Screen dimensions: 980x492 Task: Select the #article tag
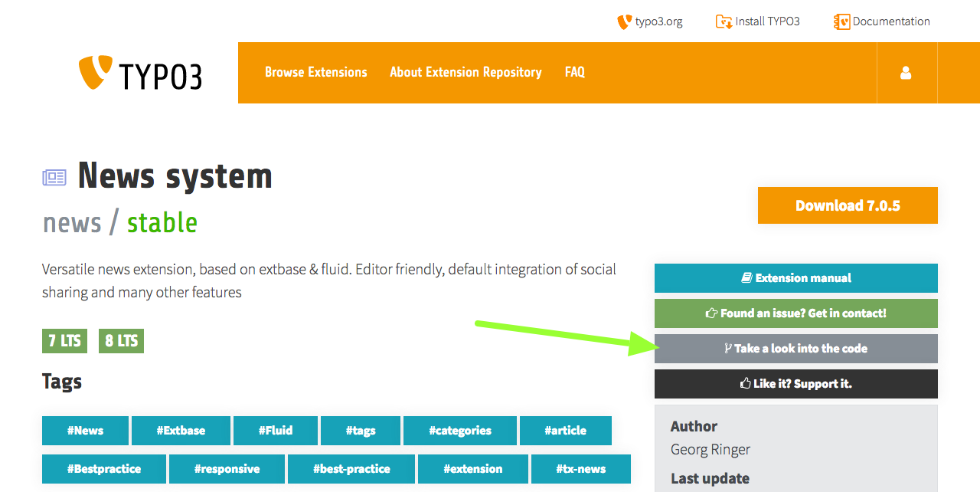click(566, 431)
